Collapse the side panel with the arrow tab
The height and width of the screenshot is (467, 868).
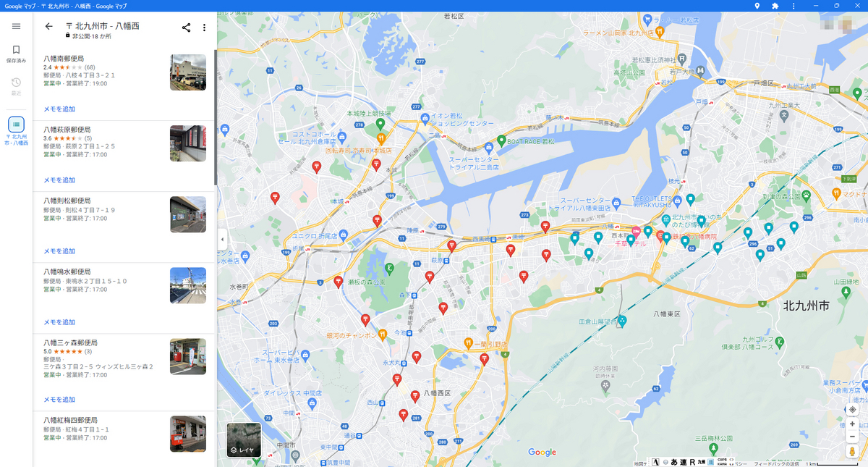tap(222, 238)
